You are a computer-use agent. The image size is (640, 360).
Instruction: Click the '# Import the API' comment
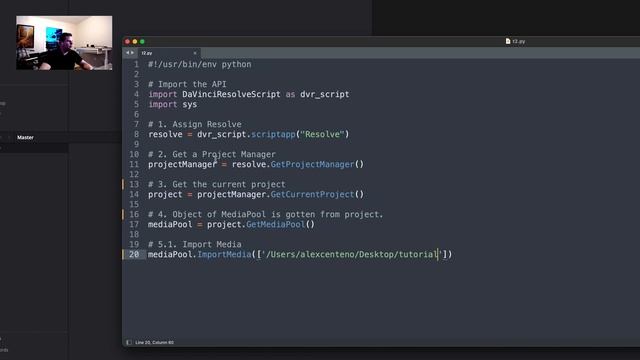187,84
